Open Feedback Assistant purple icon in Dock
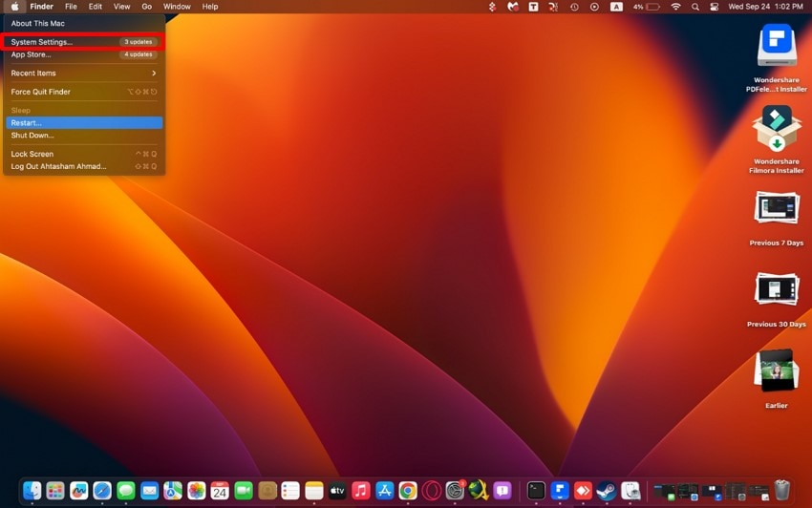Screen dimensions: 812x508 [502, 491]
